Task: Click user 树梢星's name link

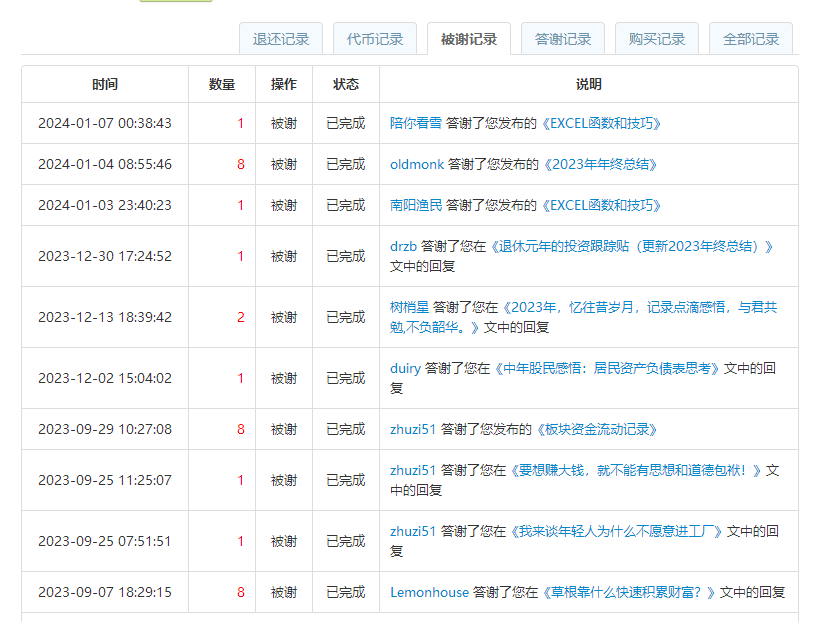Action: (x=409, y=307)
